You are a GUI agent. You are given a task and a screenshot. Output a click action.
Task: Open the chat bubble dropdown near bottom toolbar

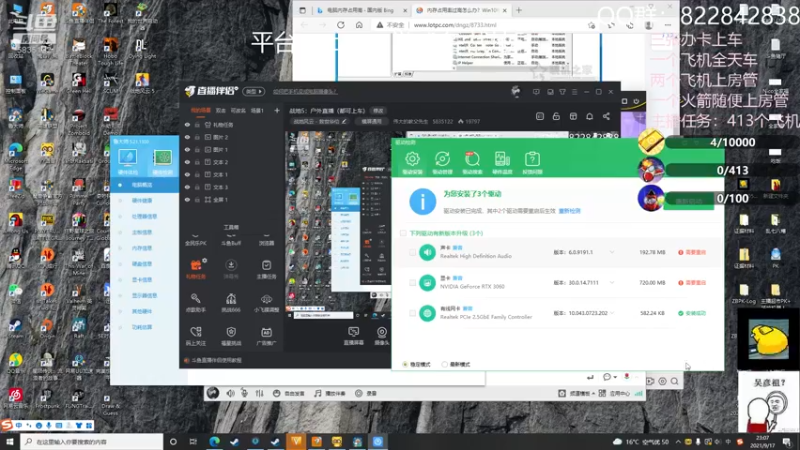tap(610, 377)
